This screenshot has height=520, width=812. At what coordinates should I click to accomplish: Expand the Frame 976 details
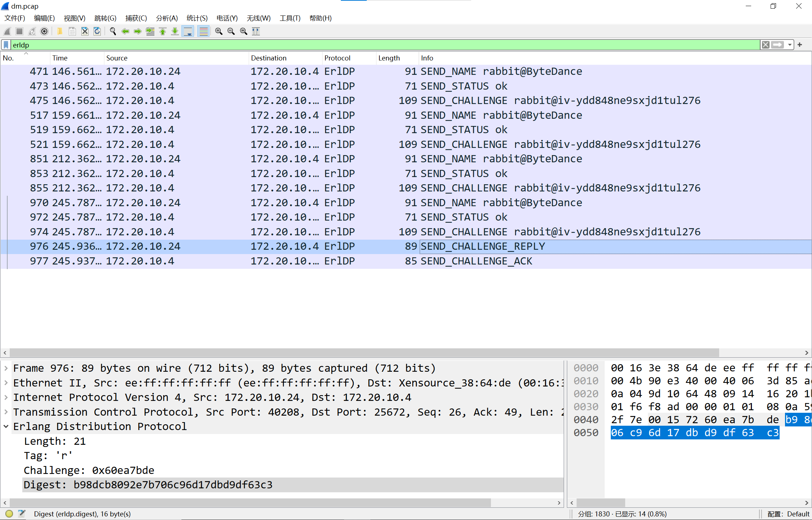6,368
